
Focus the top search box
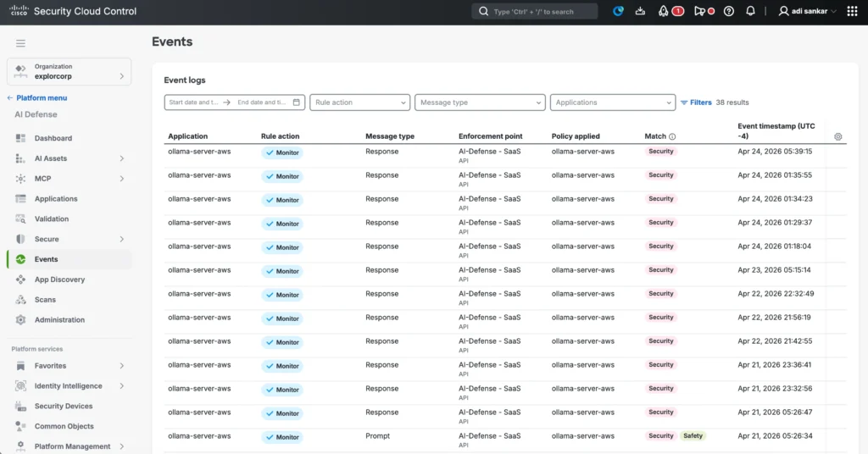coord(535,11)
